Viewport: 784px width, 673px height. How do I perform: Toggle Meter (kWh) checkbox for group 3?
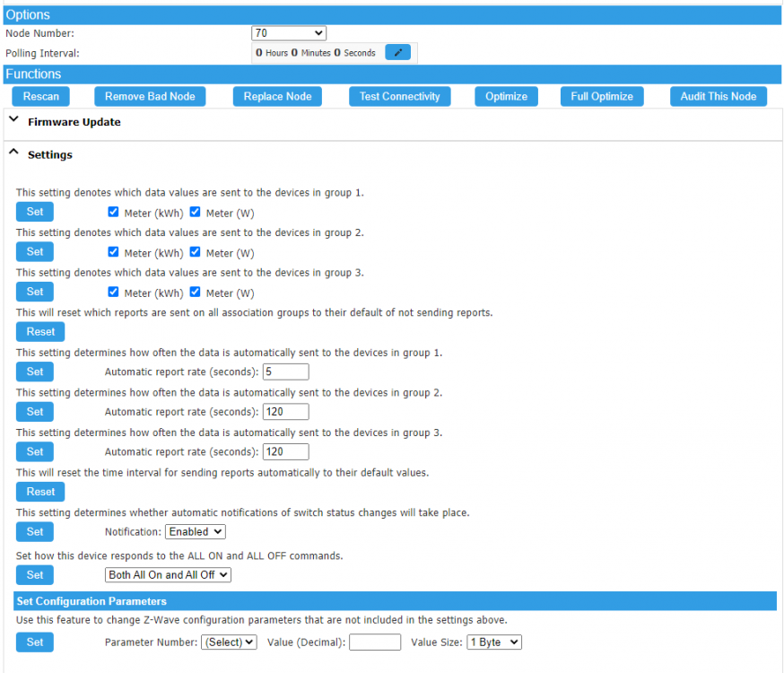click(113, 293)
